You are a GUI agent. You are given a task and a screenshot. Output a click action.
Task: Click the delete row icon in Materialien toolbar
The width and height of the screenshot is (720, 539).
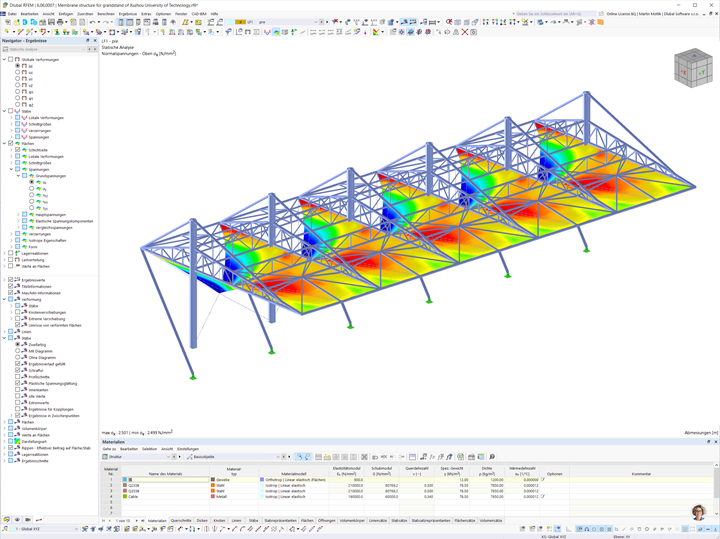364,457
